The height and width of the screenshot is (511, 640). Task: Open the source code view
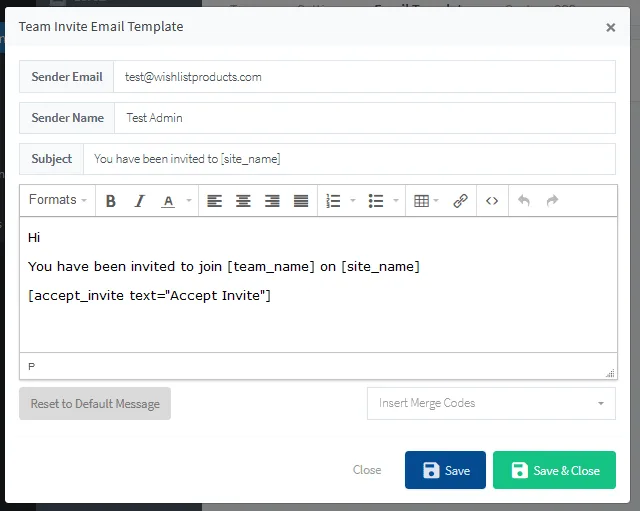(x=492, y=201)
